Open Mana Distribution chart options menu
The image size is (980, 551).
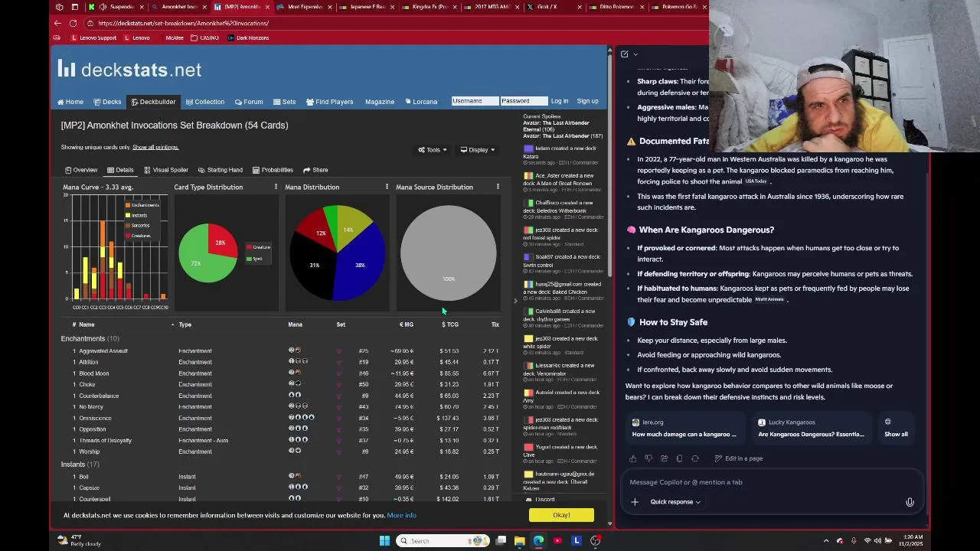[387, 187]
